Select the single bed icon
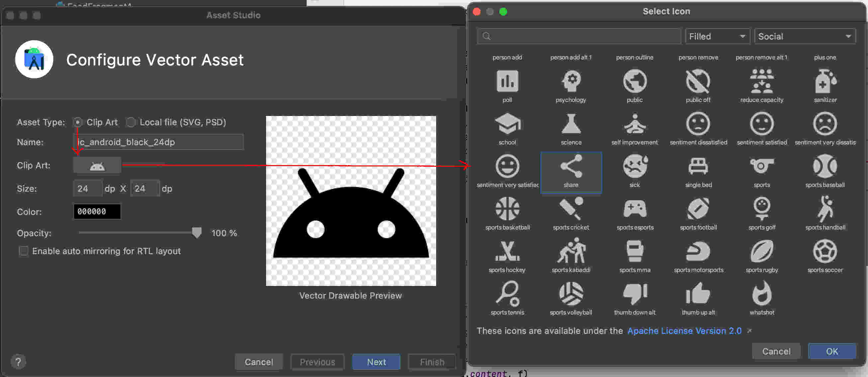Viewport: 868px width, 377px height. [698, 166]
